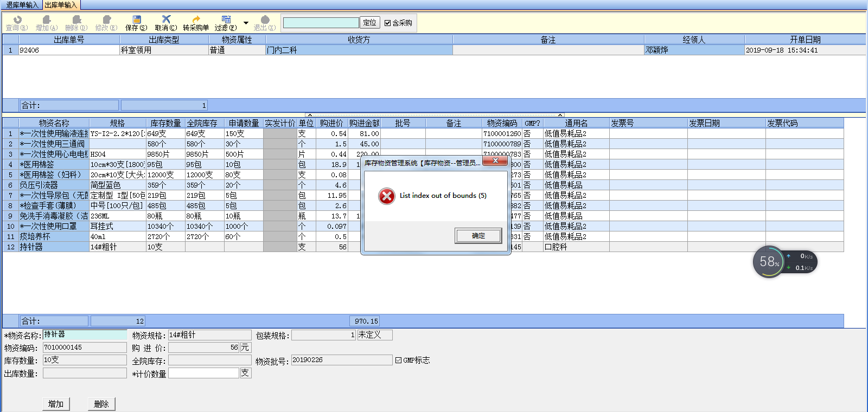Confirm the error dialog with 确定
Viewport: 868px width, 412px height.
pos(478,236)
